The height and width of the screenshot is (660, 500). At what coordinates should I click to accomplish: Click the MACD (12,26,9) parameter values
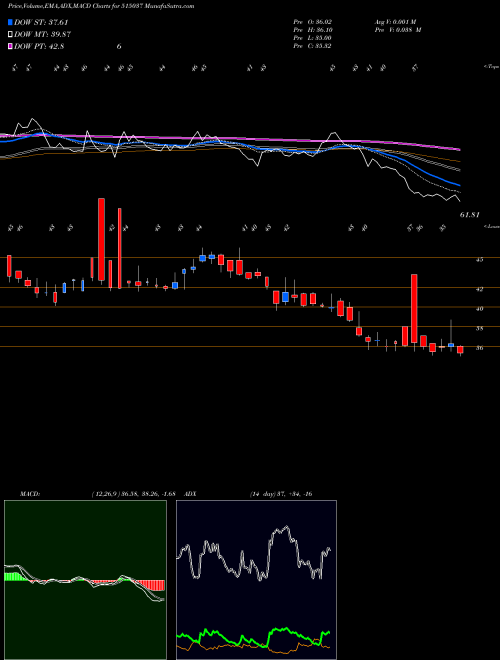[x=133, y=494]
